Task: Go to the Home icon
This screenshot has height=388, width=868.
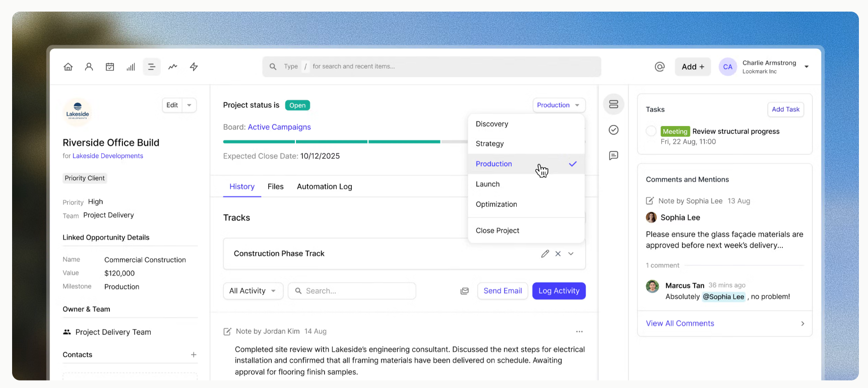Action: point(68,67)
